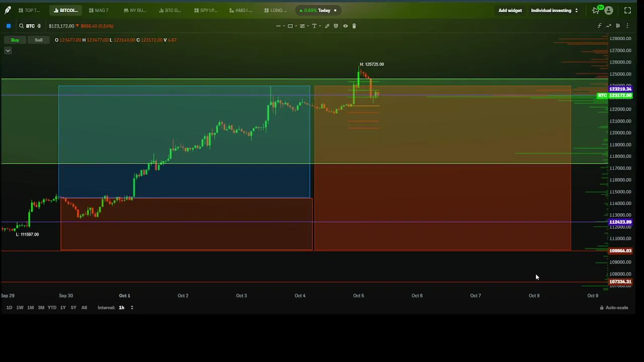Expand the text tool dropdown arrow
Image resolution: width=644 pixels, height=362 pixels.
(x=320, y=26)
